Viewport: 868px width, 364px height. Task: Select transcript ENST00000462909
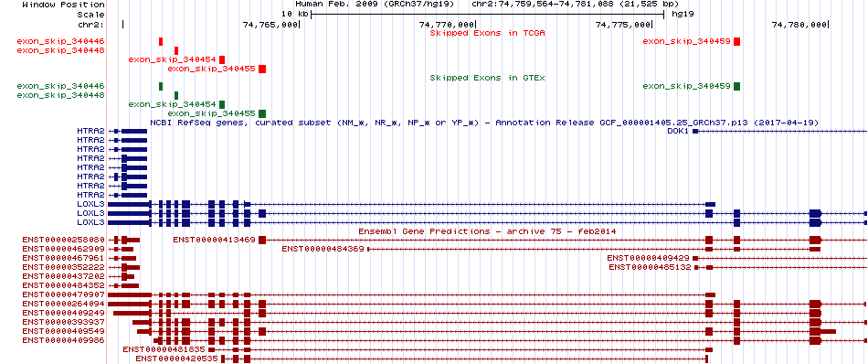pyautogui.click(x=64, y=250)
